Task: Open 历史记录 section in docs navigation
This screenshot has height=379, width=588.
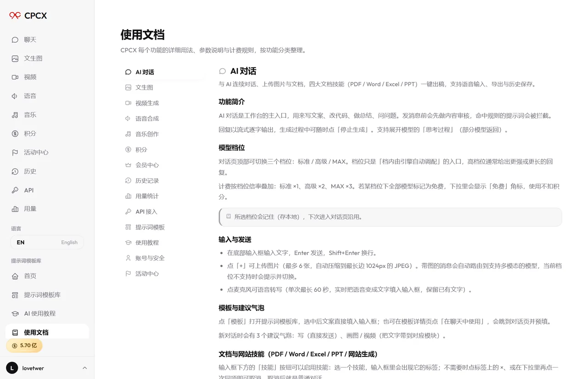Action: (163, 181)
